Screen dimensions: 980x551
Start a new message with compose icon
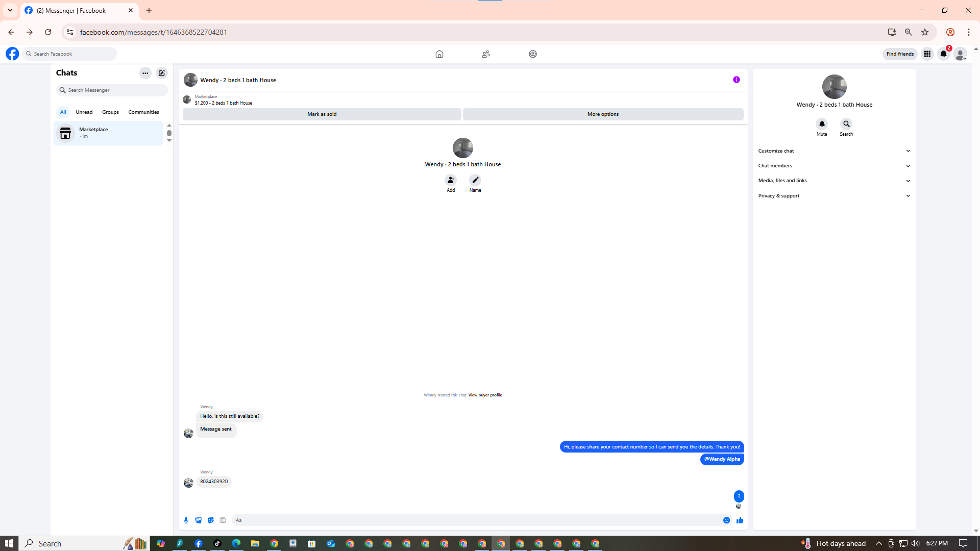(162, 73)
